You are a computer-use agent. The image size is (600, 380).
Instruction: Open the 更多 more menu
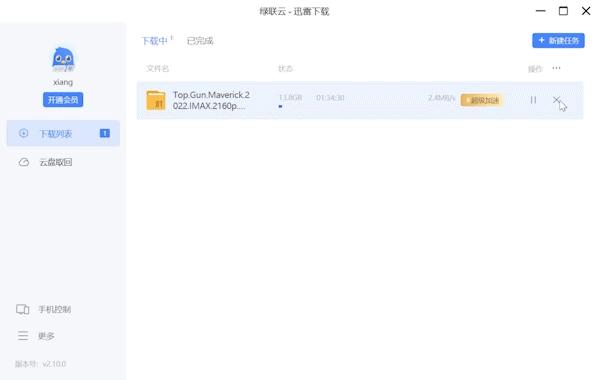coord(46,336)
